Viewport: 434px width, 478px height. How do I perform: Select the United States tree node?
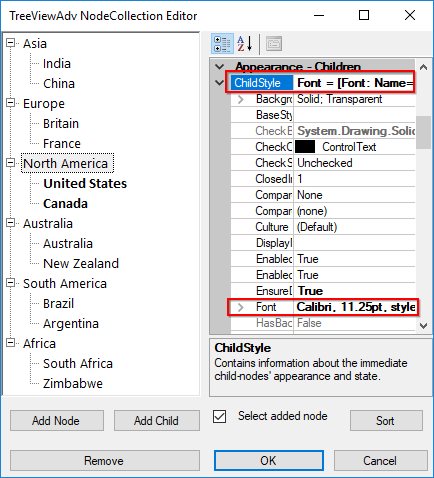tap(85, 184)
